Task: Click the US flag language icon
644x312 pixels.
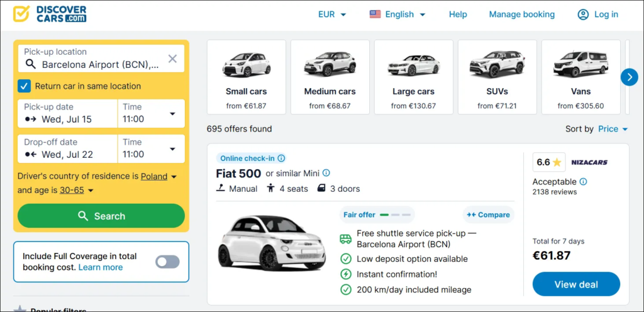Action: tap(375, 14)
